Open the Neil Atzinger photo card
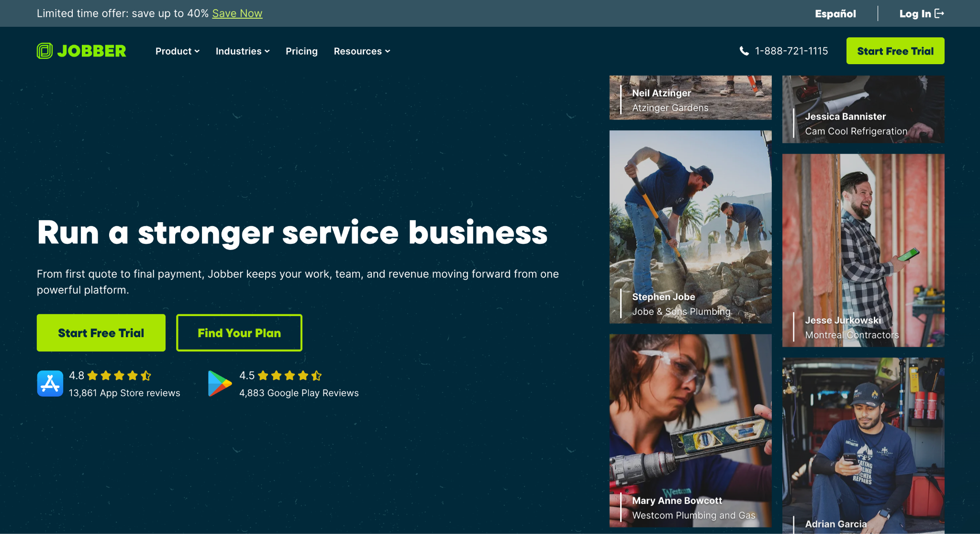The height and width of the screenshot is (534, 980). pos(690,97)
